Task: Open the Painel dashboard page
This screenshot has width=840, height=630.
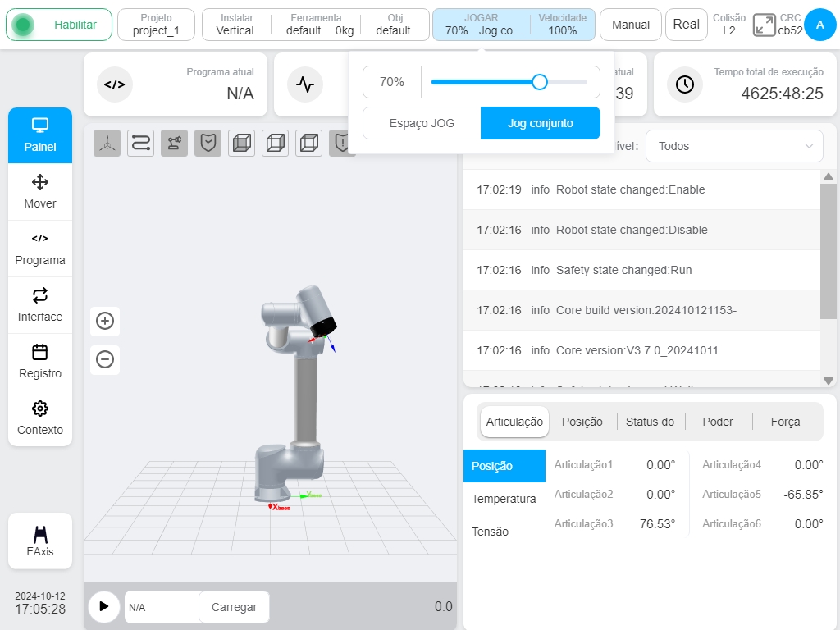Action: click(x=40, y=135)
